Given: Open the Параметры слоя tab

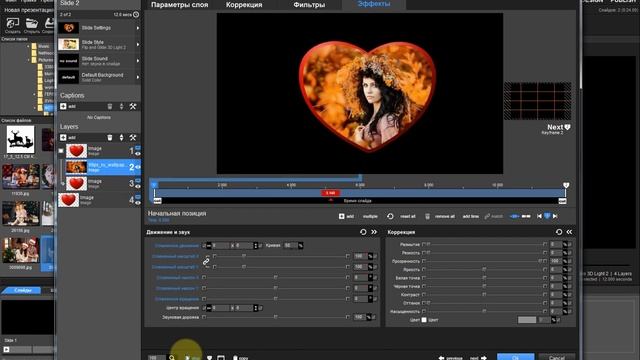Looking at the screenshot, I should click(x=180, y=5).
